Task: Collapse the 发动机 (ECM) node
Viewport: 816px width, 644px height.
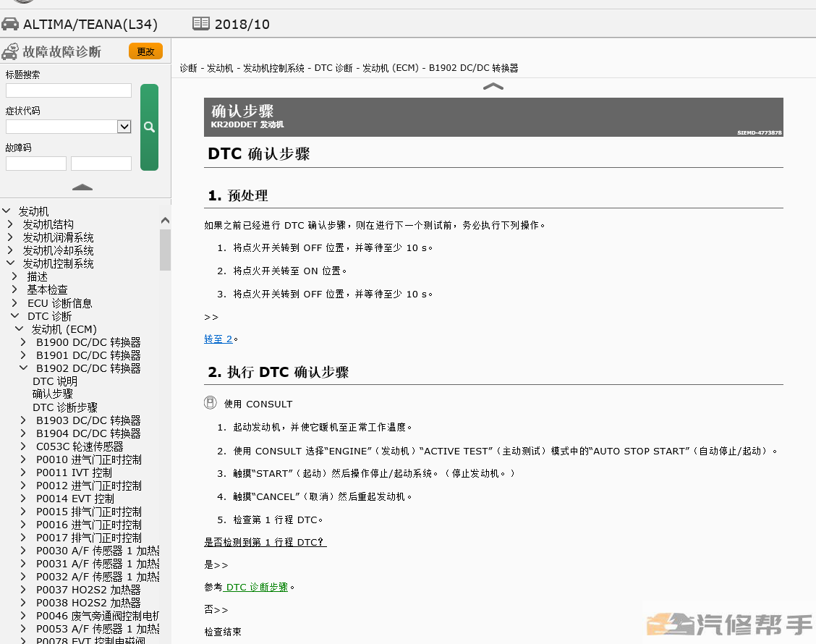Action: pyautogui.click(x=19, y=329)
